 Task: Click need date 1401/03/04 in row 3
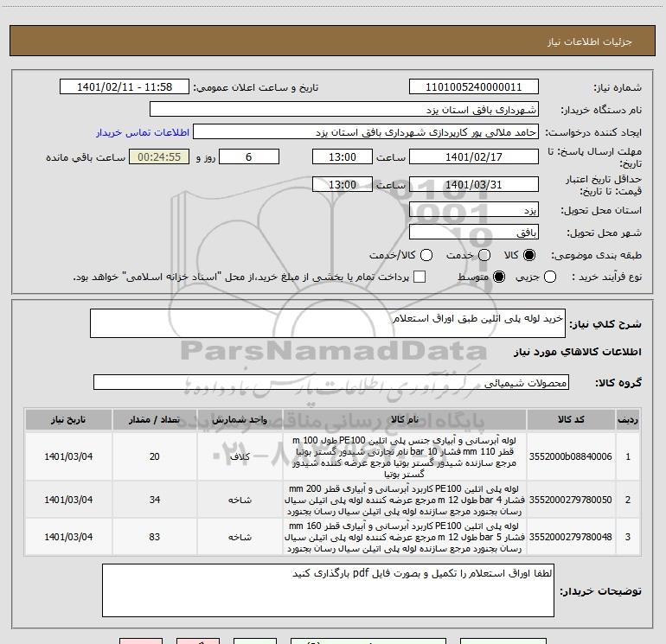pyautogui.click(x=68, y=537)
